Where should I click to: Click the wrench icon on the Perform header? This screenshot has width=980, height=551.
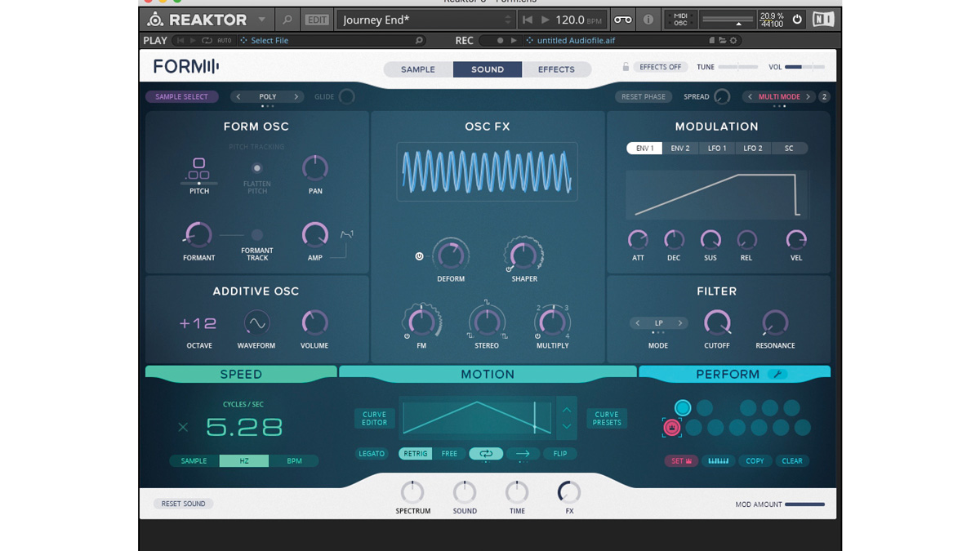[778, 374]
